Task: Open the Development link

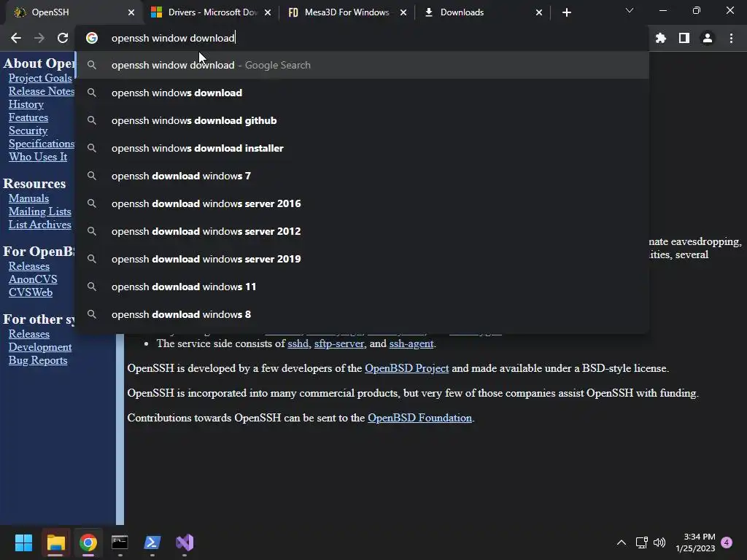Action: tap(40, 347)
